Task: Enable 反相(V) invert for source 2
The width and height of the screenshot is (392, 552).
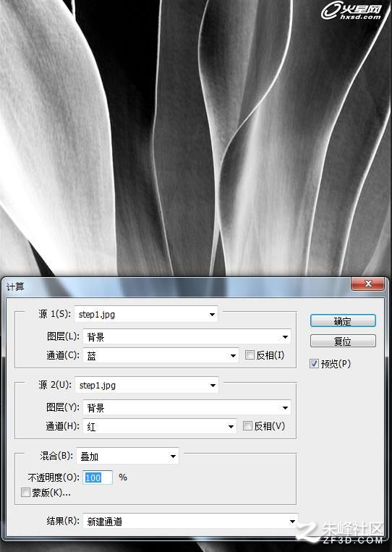Action: [x=247, y=425]
